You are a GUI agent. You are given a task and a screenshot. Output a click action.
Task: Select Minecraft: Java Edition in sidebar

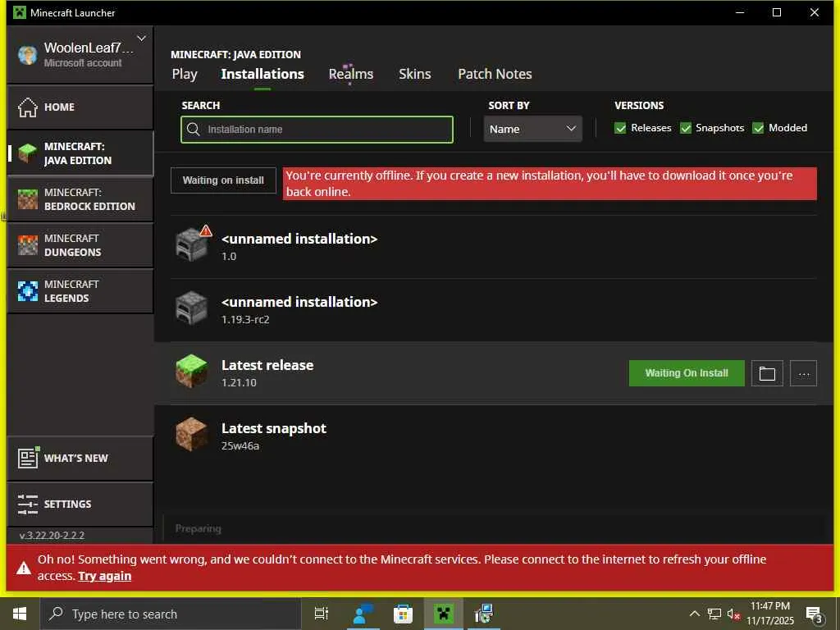[x=80, y=153]
